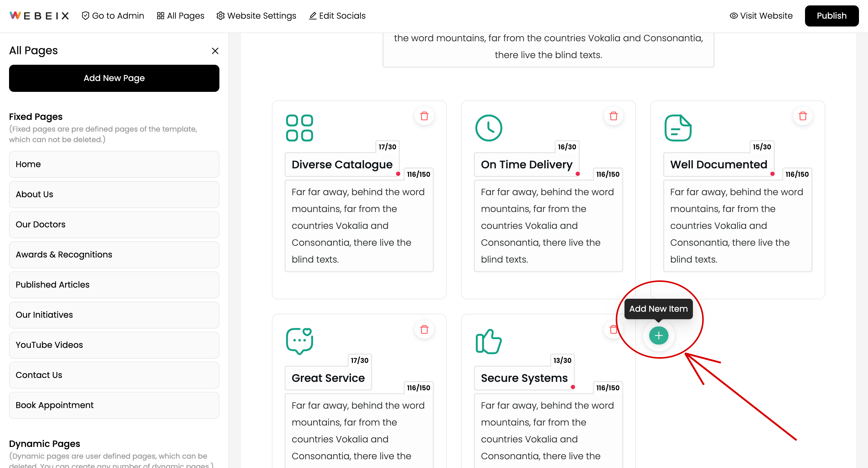Click the 17/30 counter on Diverse Catalogue
This screenshot has width=868, height=468.
point(387,147)
